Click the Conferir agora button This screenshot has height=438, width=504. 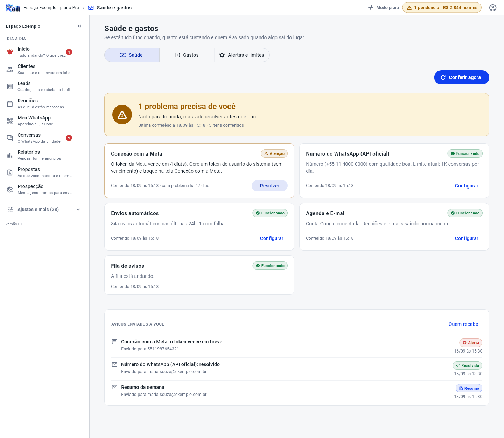tap(462, 77)
